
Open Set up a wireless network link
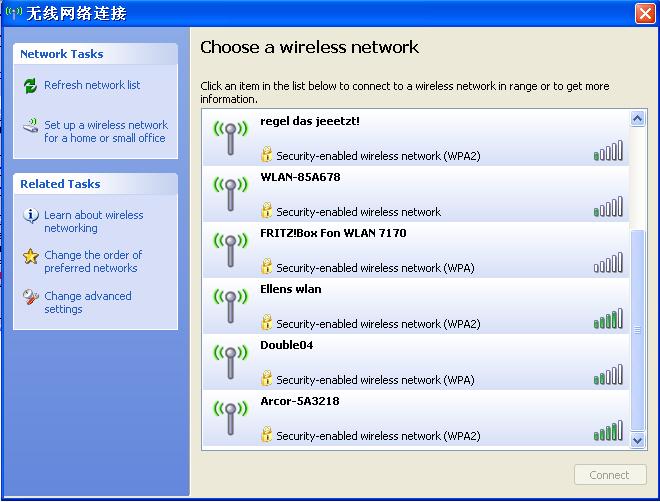[106, 132]
